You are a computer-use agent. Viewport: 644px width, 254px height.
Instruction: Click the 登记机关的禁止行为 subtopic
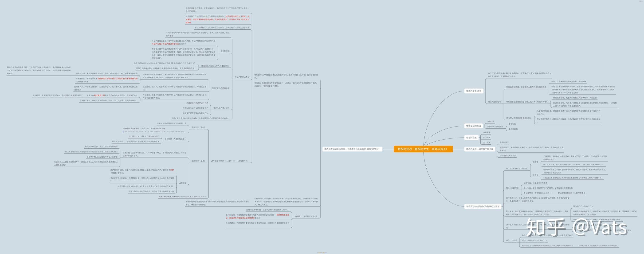[x=221, y=108]
